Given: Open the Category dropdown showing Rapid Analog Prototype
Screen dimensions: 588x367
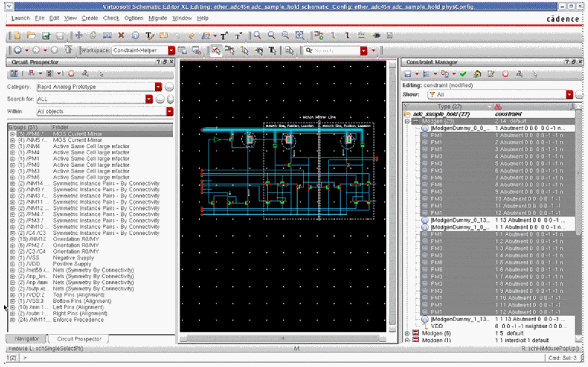Looking at the screenshot, I should point(158,87).
